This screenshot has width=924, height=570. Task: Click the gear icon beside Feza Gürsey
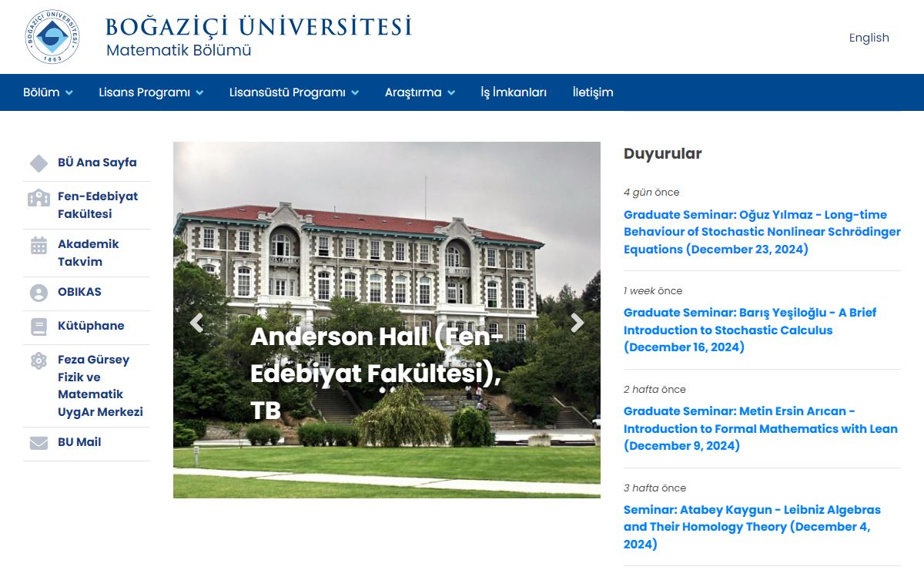[38, 360]
